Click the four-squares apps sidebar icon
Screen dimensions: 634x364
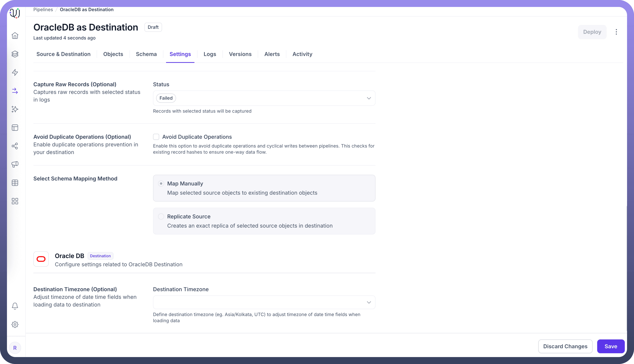(15, 201)
